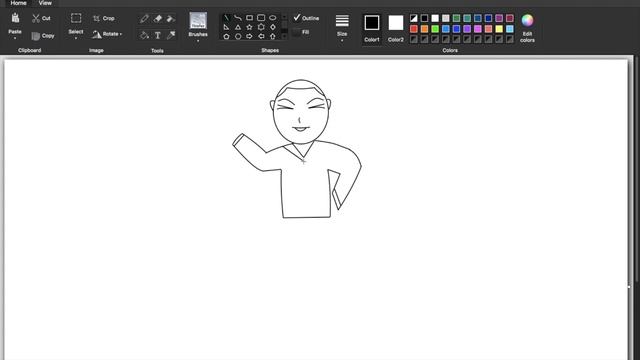Image resolution: width=640 pixels, height=360 pixels.
Task: Select the Up arrow shape
Action: (273, 36)
